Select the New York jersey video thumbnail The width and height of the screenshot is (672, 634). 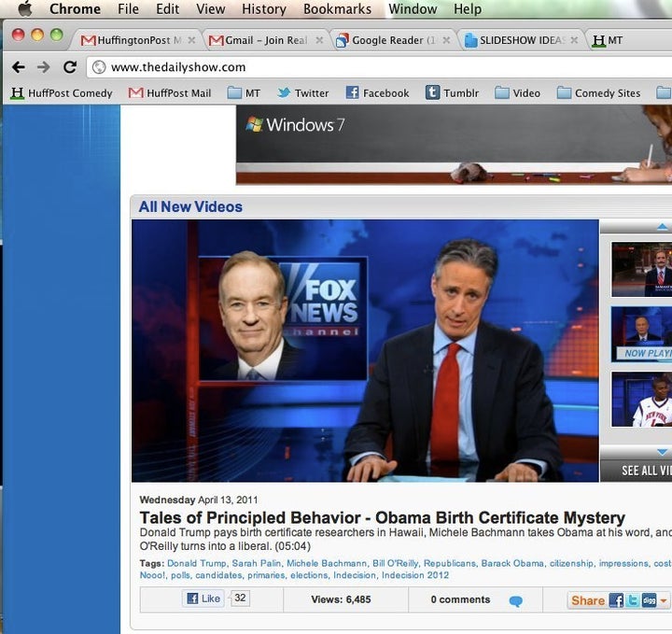641,399
